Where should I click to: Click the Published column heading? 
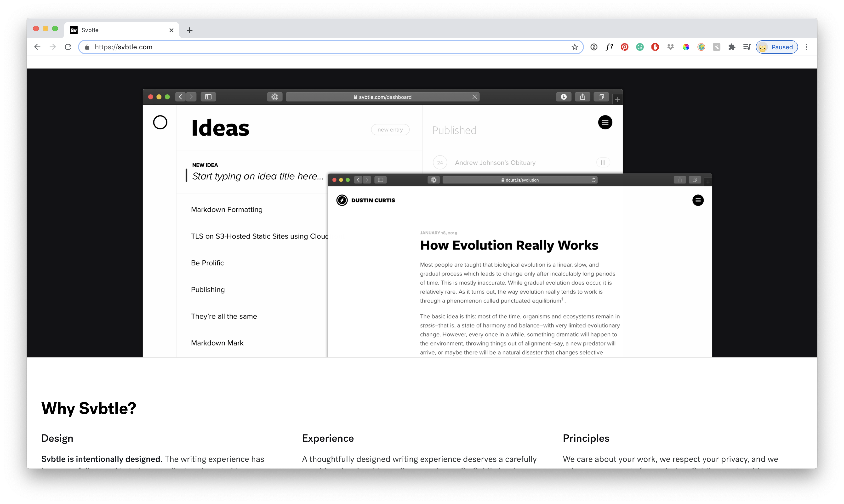click(x=454, y=130)
